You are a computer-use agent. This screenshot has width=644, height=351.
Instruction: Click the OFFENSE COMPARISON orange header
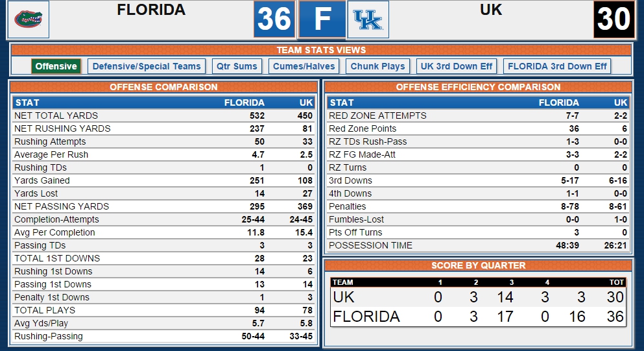[x=163, y=87]
